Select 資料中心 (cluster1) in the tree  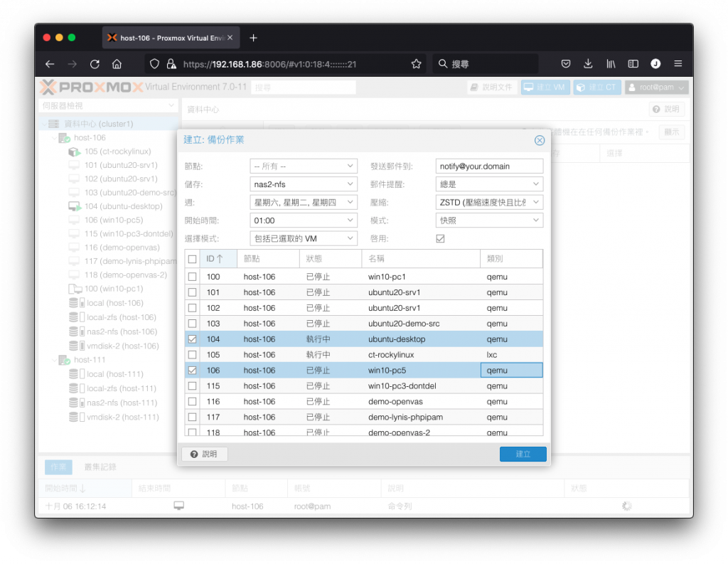(x=98, y=124)
